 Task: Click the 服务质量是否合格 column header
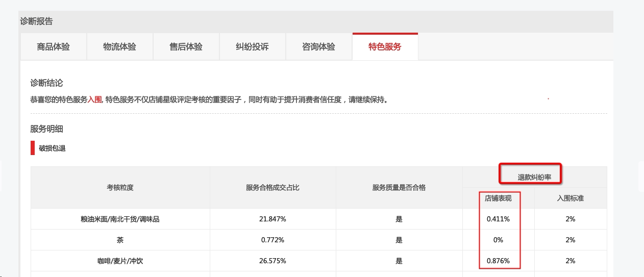(x=399, y=188)
